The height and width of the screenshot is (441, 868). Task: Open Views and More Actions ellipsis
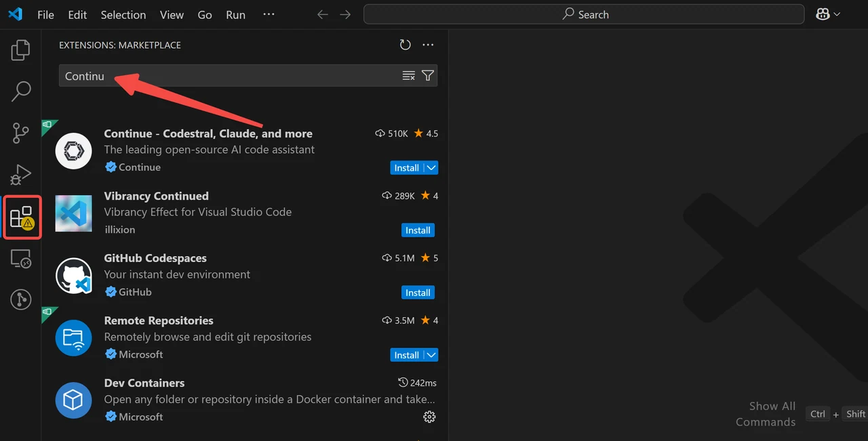(x=428, y=45)
